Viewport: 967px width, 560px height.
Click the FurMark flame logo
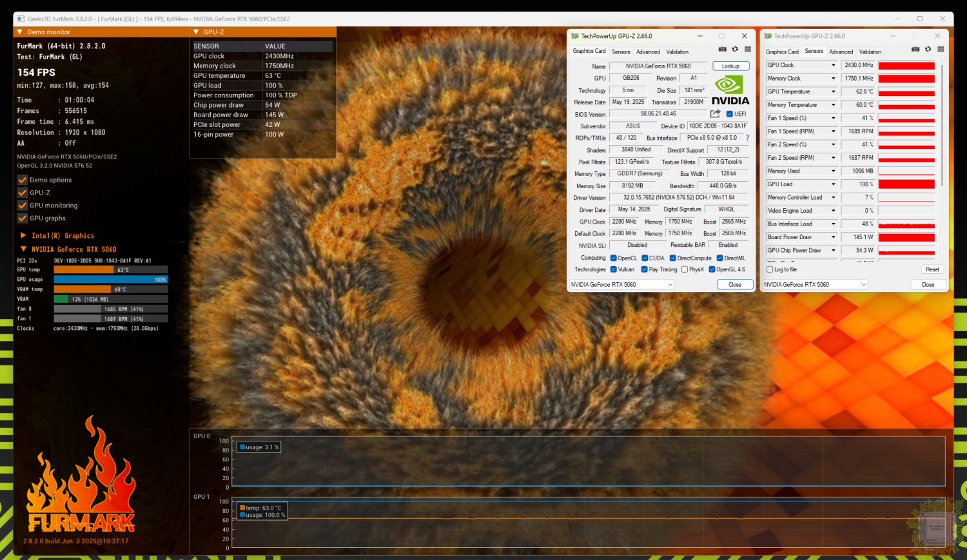click(81, 475)
